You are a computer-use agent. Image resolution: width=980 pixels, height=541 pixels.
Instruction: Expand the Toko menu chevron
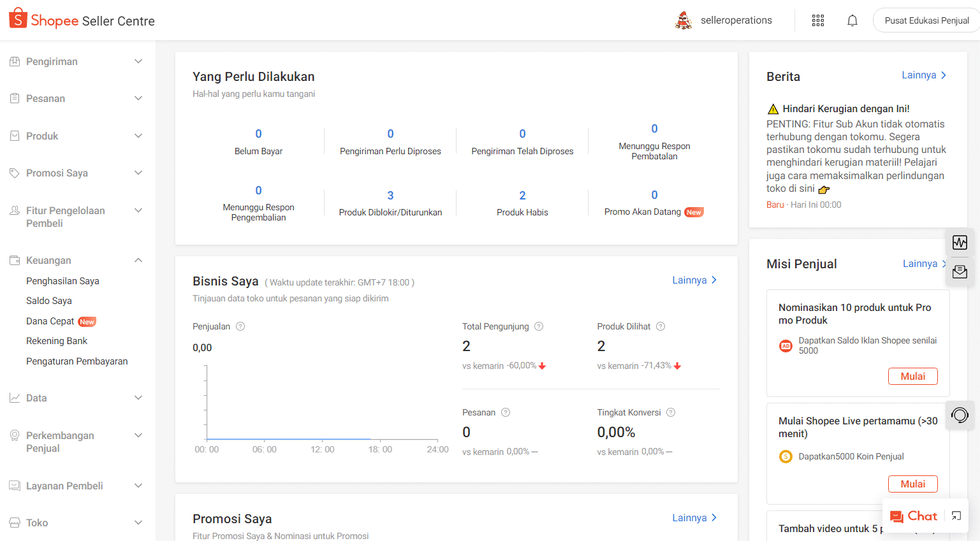pyautogui.click(x=138, y=523)
